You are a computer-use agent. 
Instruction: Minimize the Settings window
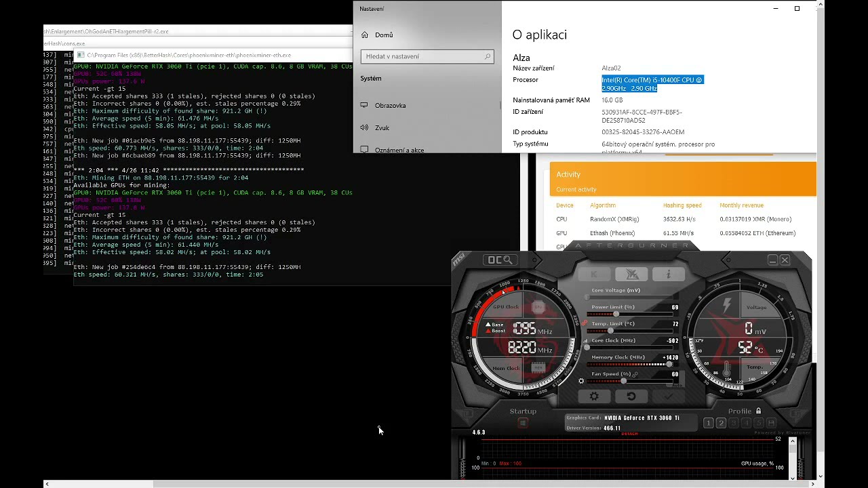pos(776,8)
